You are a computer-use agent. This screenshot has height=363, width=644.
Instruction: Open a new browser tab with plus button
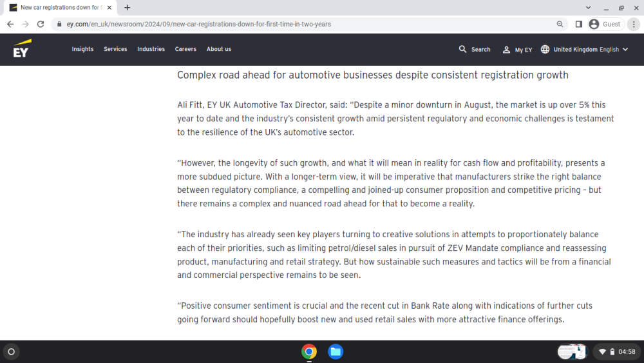point(128,7)
